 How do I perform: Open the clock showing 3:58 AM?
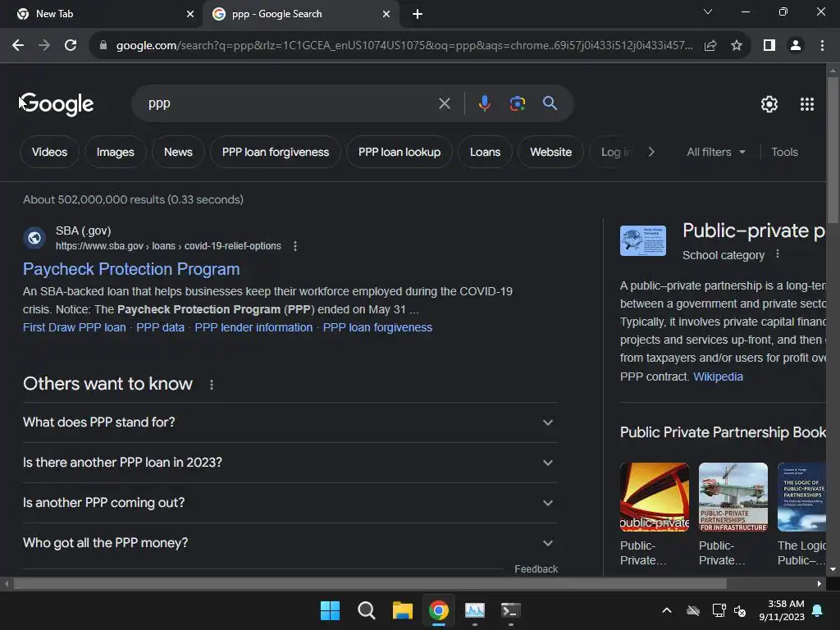click(x=782, y=610)
